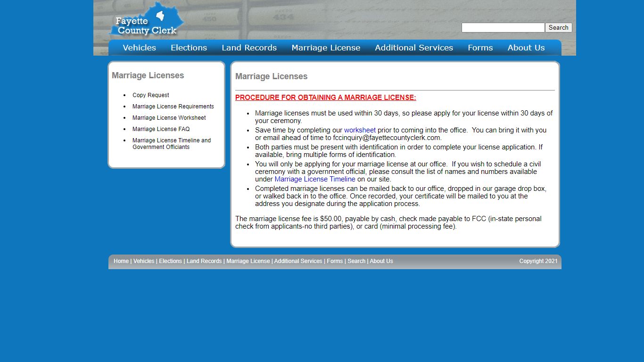Click the Marriage License Timeline inline link

tap(315, 179)
